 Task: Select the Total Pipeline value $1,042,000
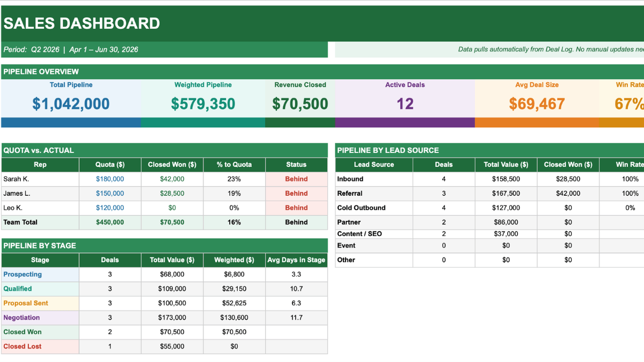click(x=71, y=103)
